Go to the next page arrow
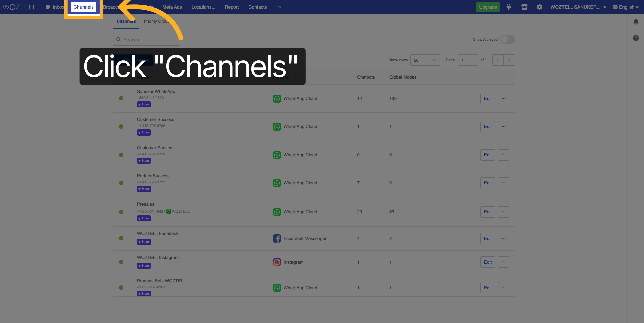 click(509, 60)
